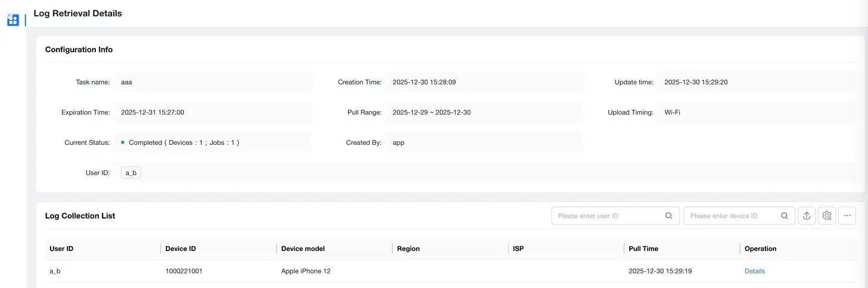
Task: Open the three-dots more options menu
Action: click(847, 216)
